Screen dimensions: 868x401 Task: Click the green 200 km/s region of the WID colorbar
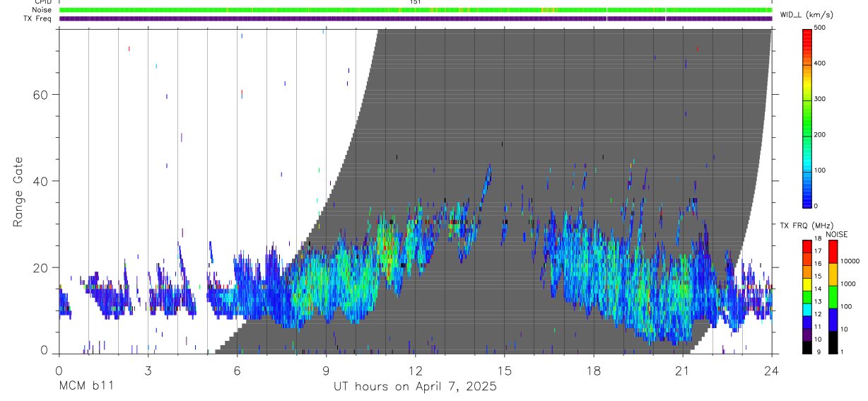tap(807, 134)
